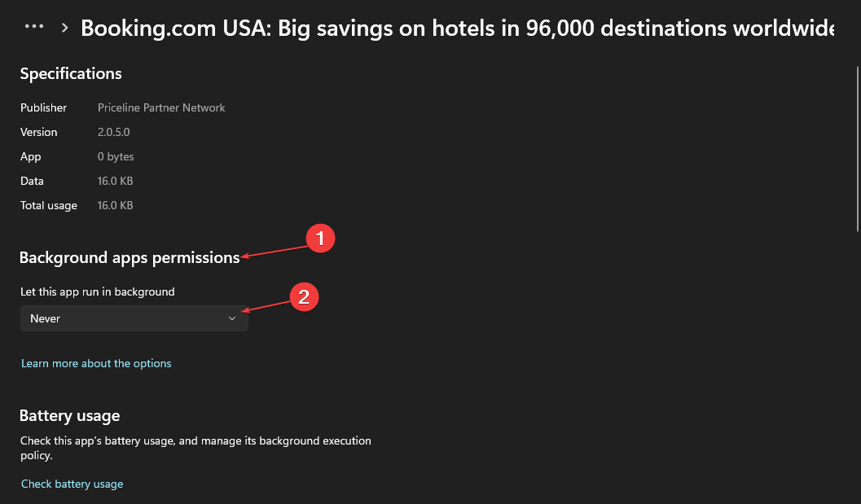861x504 pixels.
Task: Click the vertical scrollbar thumb on the right edge
Action: pos(857,149)
